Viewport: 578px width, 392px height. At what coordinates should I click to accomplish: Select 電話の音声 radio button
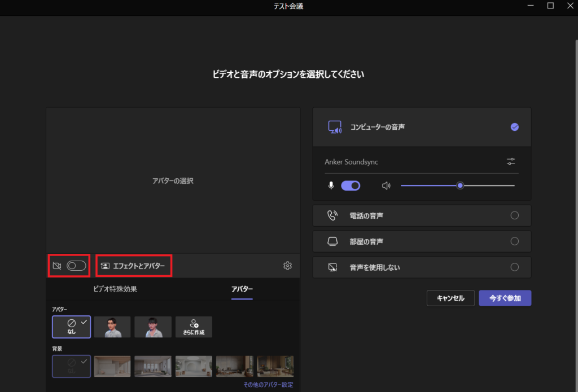pyautogui.click(x=514, y=215)
